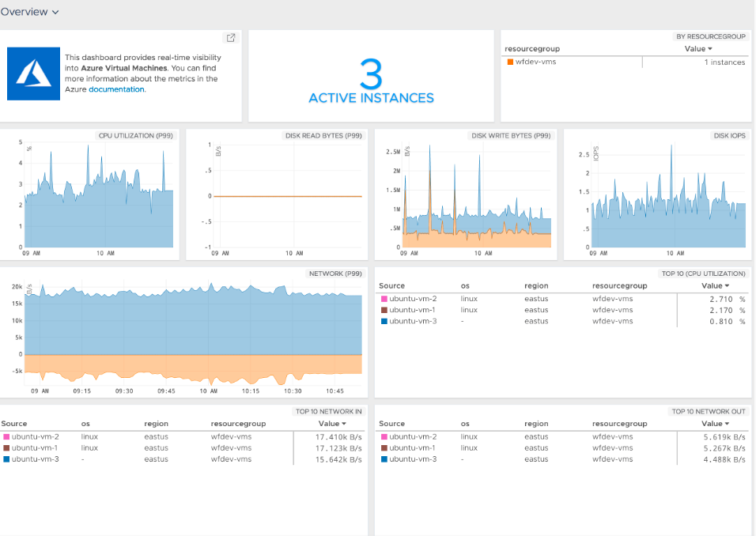Sort Top 10 CPU Utilization by Value
The image size is (756, 536).
pyautogui.click(x=715, y=285)
